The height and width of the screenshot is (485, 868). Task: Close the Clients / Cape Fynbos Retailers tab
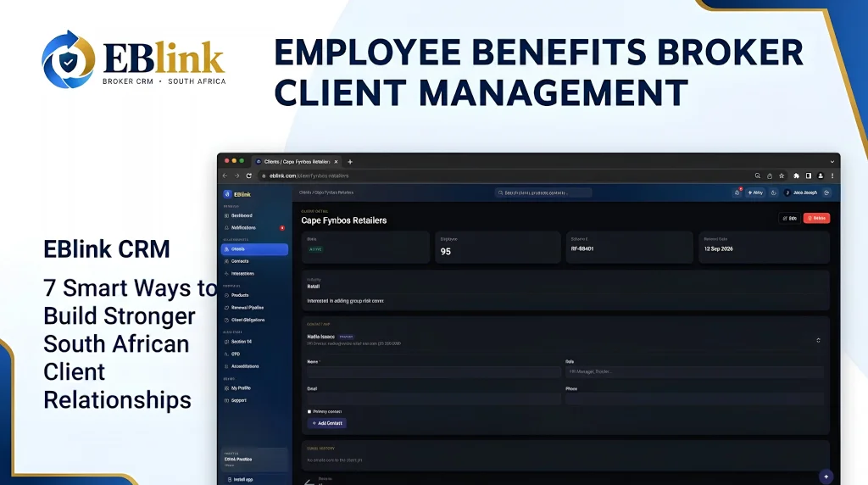pos(336,162)
